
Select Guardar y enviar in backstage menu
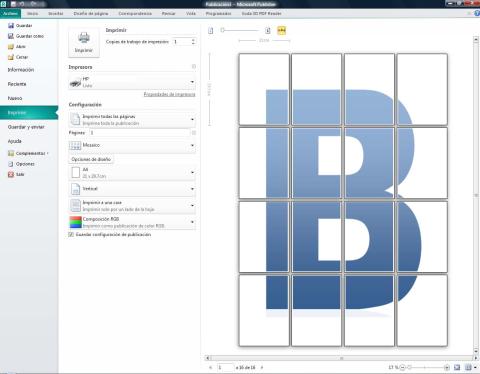[x=26, y=127]
